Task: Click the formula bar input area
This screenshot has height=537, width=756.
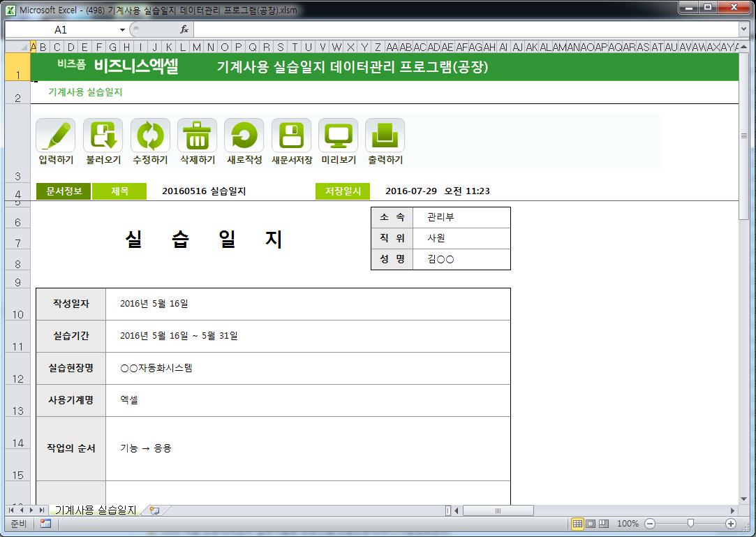Action: pyautogui.click(x=466, y=29)
